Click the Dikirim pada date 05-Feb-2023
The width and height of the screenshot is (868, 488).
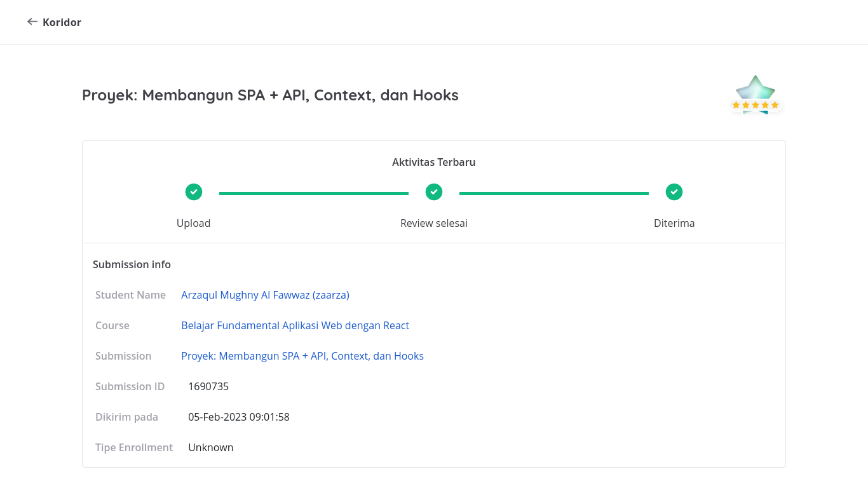click(x=239, y=417)
